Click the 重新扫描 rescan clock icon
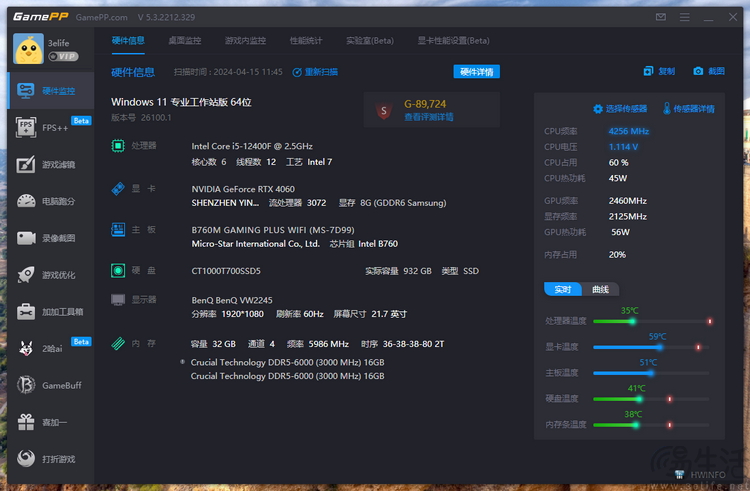 (297, 72)
